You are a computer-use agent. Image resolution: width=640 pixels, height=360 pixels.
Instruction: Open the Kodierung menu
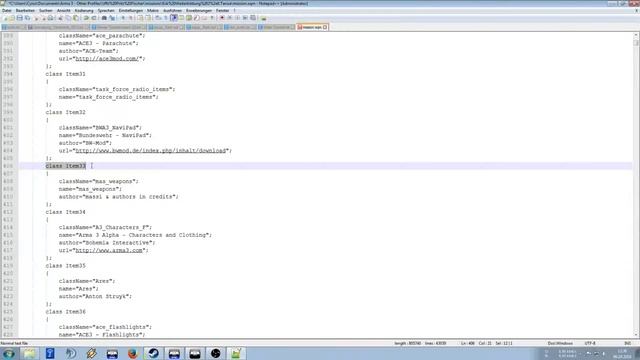(x=84, y=11)
